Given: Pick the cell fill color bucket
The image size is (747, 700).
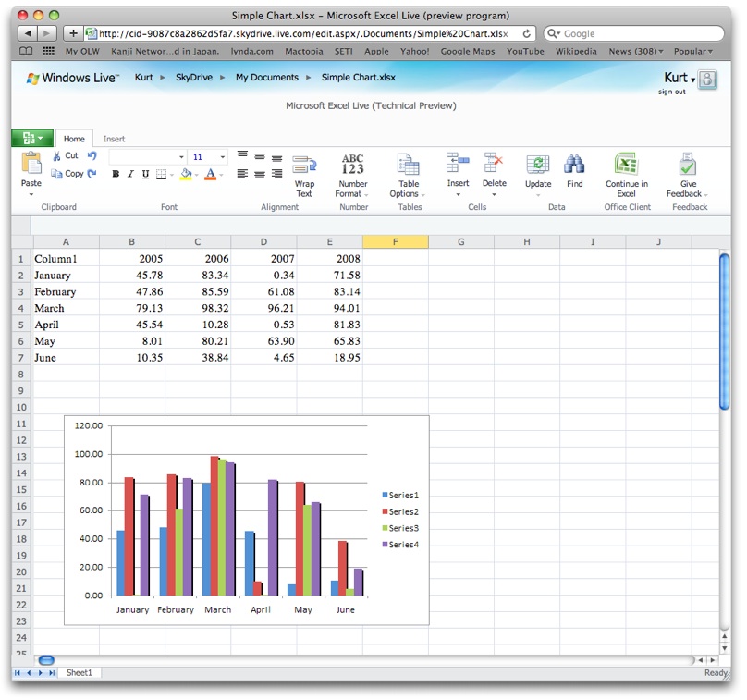Looking at the screenshot, I should (x=186, y=174).
